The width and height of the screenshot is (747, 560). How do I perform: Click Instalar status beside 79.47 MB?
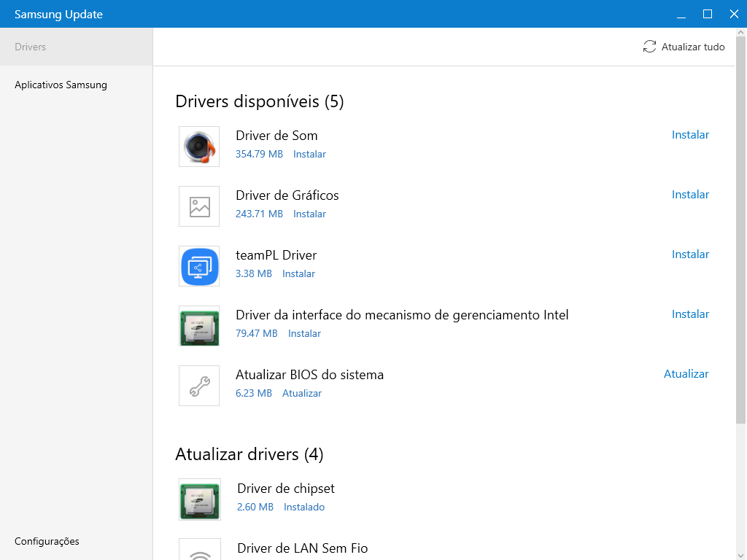[x=304, y=333]
